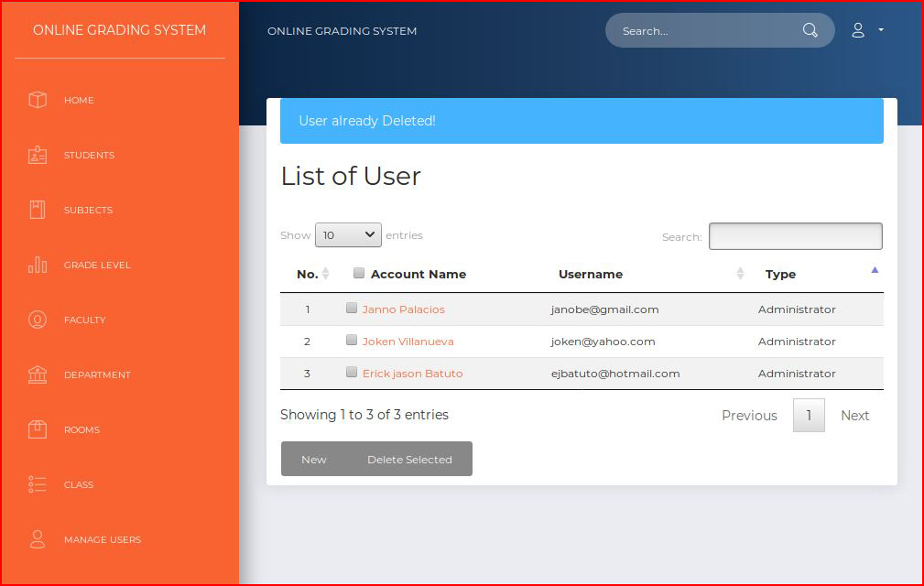Click the ejbatuto@hotmail.com username cell

(x=615, y=374)
